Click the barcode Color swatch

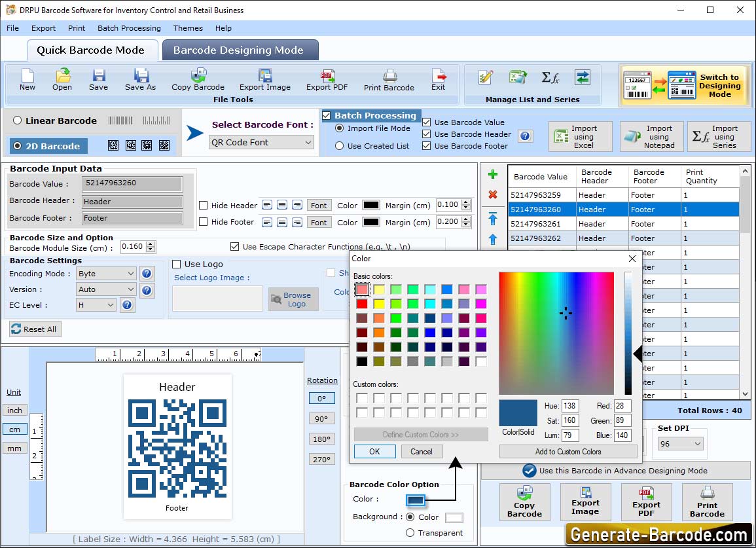coord(416,500)
